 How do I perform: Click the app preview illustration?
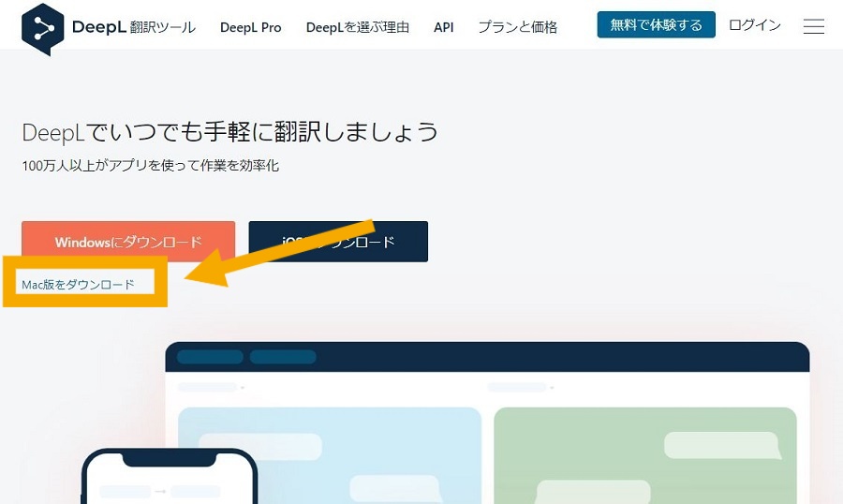pyautogui.click(x=445, y=422)
